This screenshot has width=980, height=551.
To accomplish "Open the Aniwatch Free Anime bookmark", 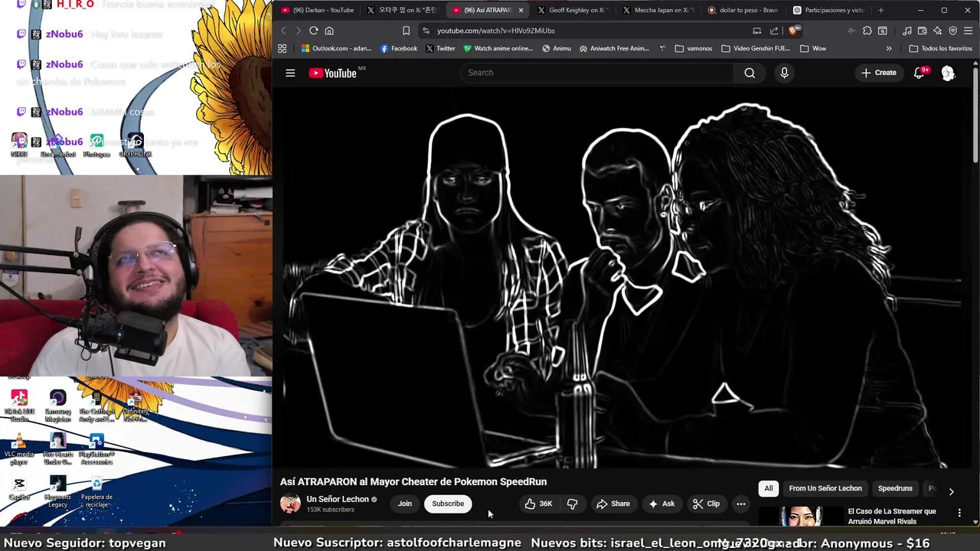I will coord(614,48).
